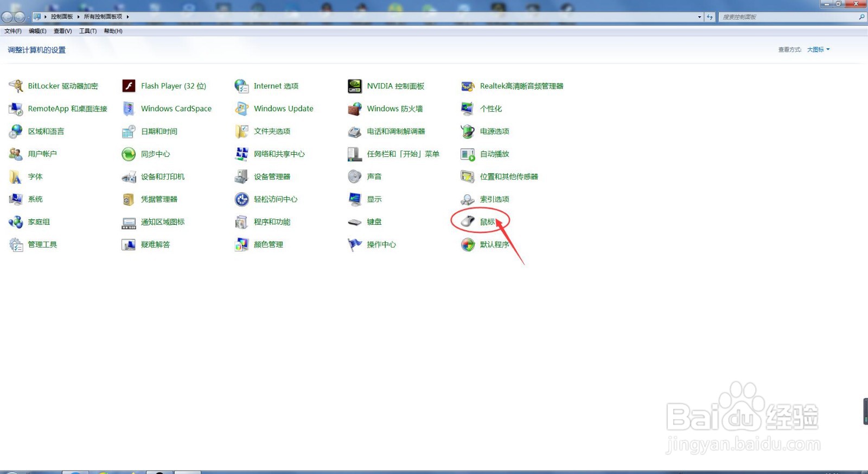Click the 家庭组 link
The image size is (868, 474).
coord(39,222)
